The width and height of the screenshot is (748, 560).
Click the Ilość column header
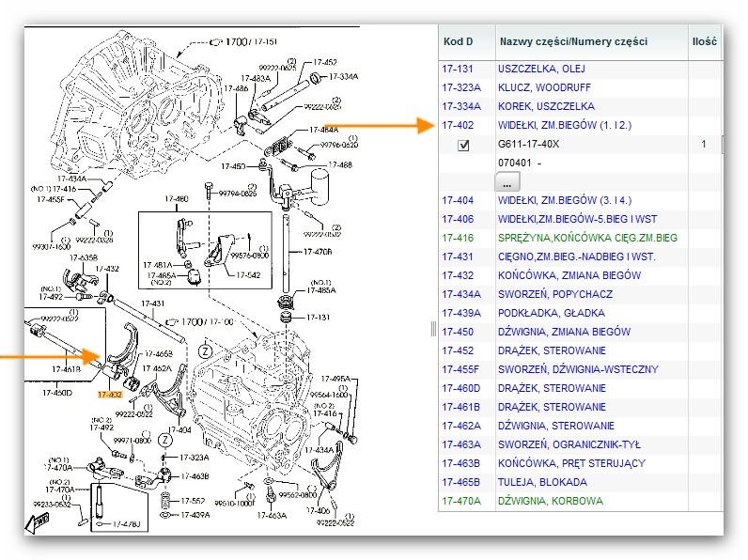(x=704, y=41)
